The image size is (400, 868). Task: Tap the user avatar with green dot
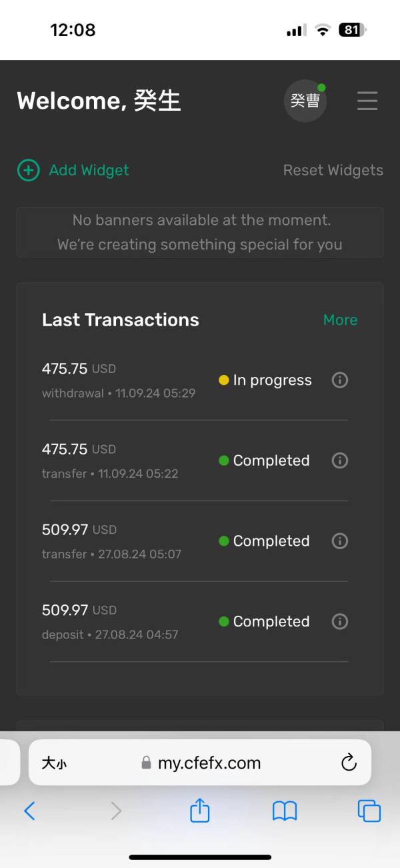[305, 101]
